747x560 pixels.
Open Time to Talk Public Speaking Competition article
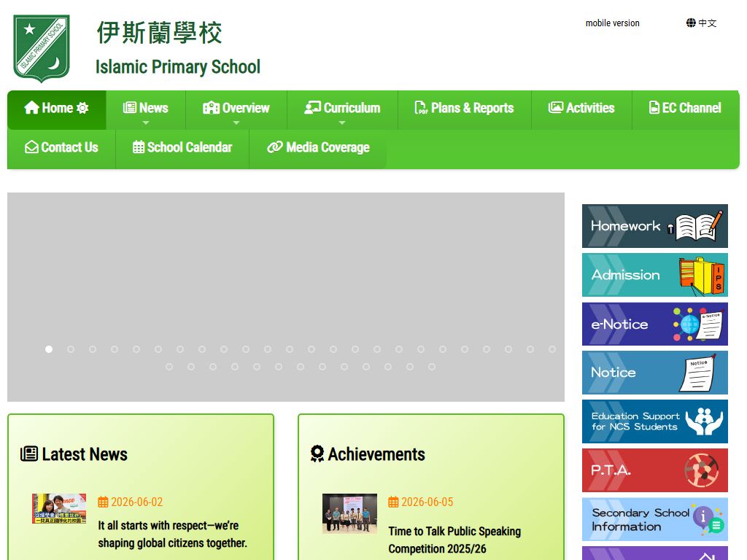pyautogui.click(x=454, y=540)
